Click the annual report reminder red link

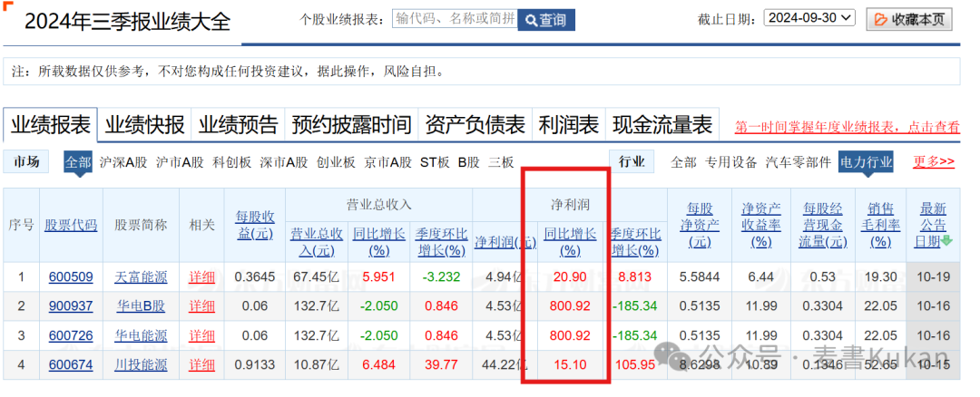tap(847, 128)
